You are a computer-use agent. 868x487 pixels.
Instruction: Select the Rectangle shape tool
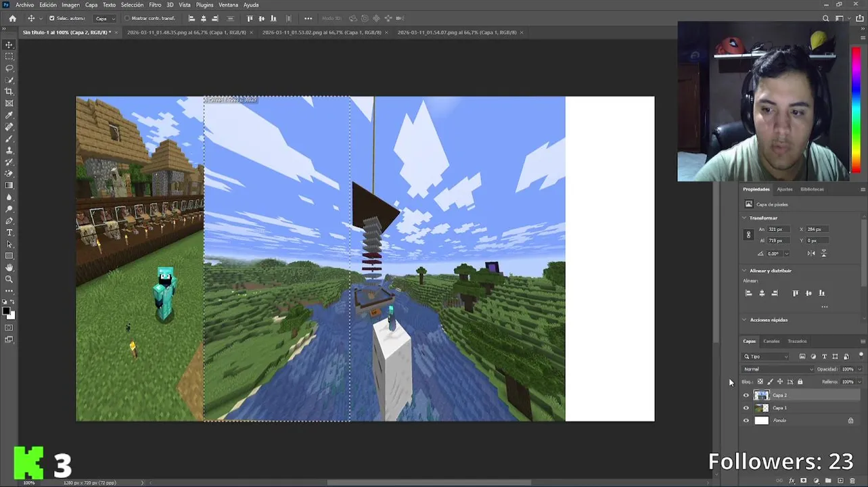[9, 256]
